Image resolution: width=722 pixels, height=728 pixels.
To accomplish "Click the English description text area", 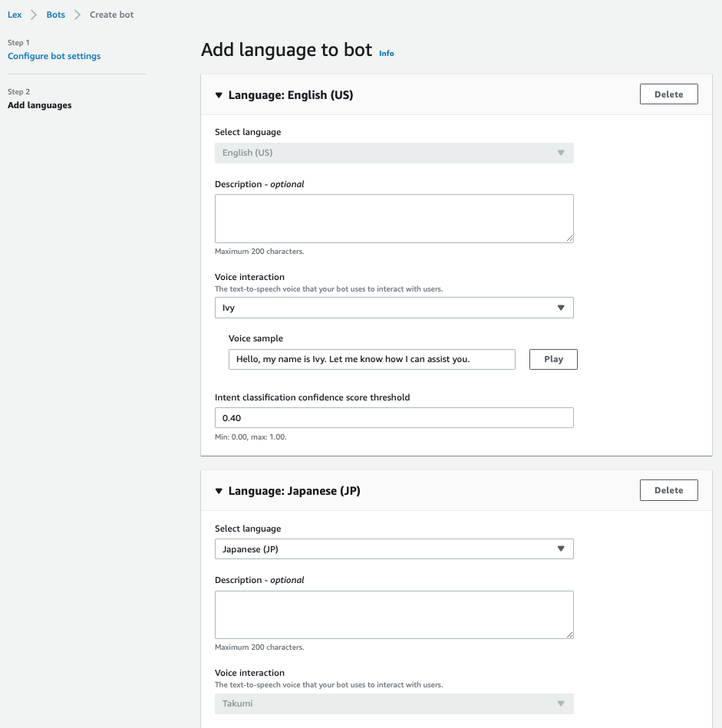I will [x=394, y=218].
